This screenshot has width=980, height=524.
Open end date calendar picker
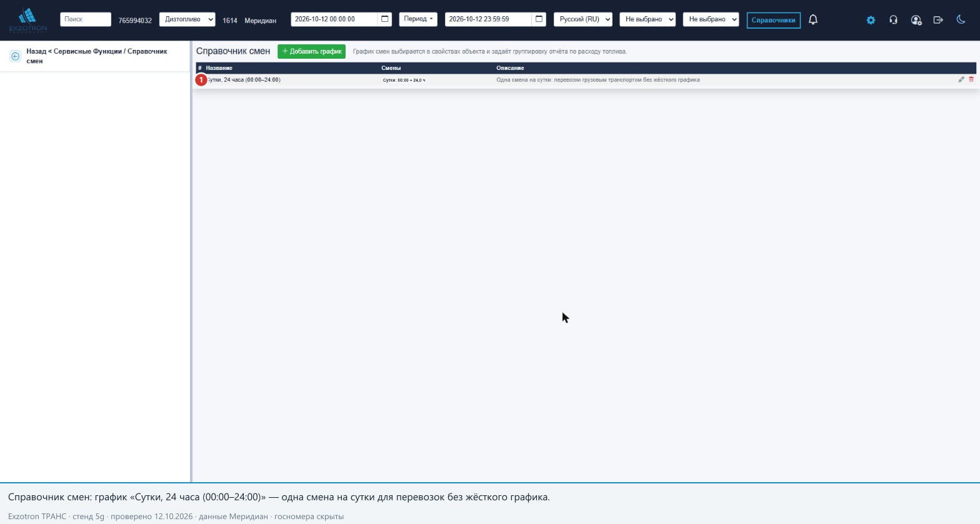point(539,19)
